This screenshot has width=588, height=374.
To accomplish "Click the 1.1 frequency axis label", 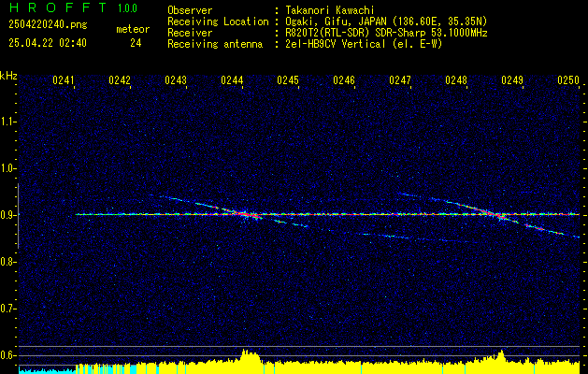I will point(7,122).
